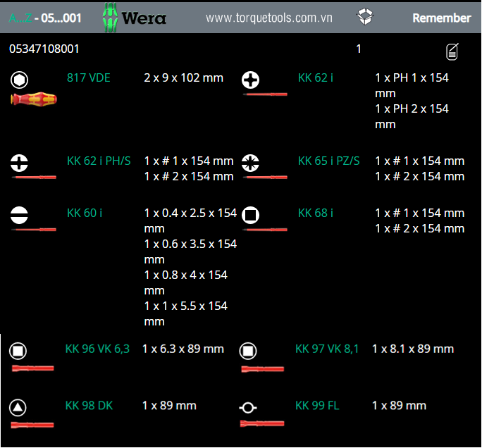Open the KK 97 VK 8,1 product link
Viewport: 482px width, 448px height.
pyautogui.click(x=327, y=349)
